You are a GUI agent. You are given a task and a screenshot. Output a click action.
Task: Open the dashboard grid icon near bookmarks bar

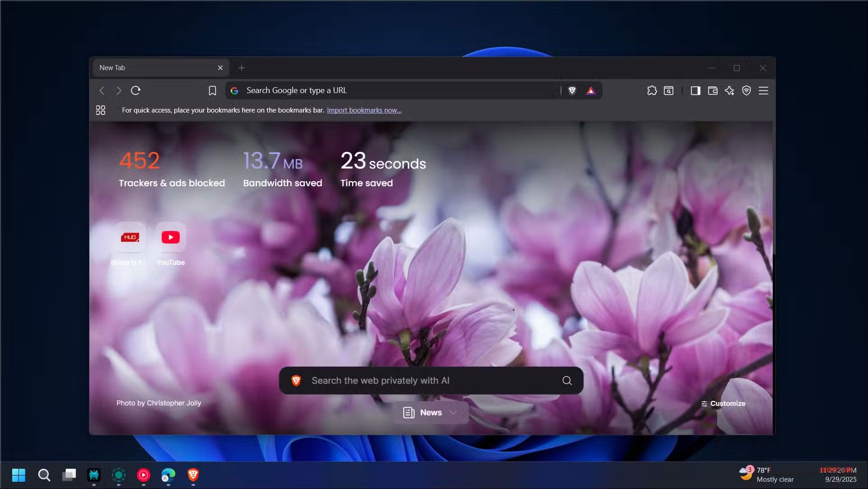pyautogui.click(x=100, y=110)
